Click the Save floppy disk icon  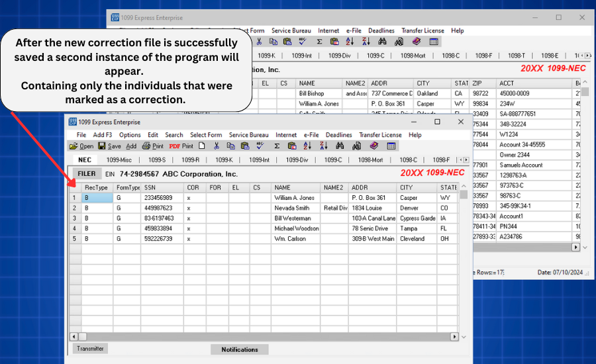pos(102,146)
